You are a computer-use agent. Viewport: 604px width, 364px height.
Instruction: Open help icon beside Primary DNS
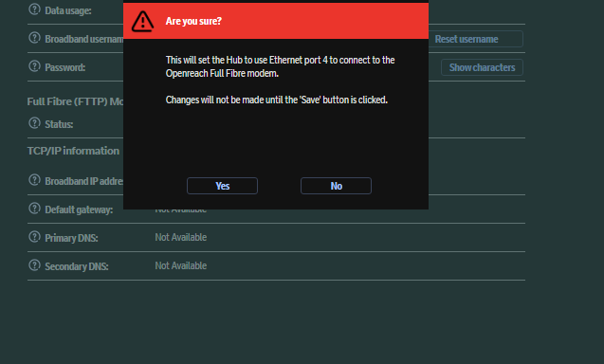click(x=34, y=237)
